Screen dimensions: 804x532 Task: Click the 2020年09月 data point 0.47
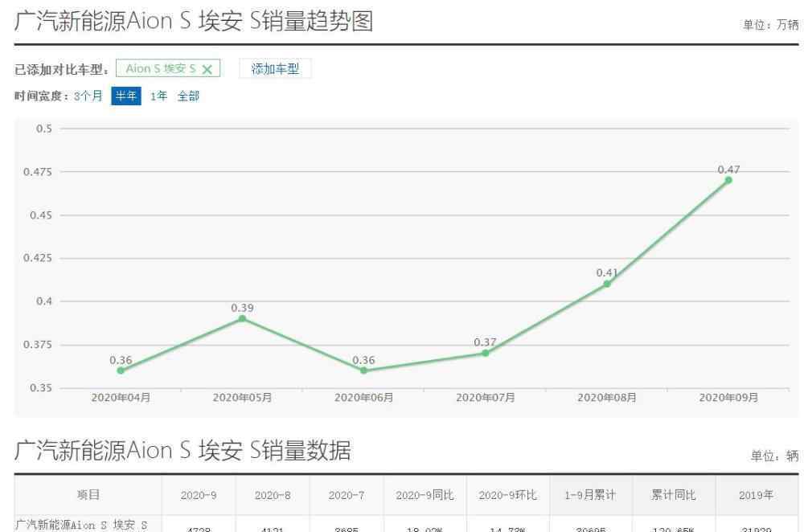pos(728,180)
